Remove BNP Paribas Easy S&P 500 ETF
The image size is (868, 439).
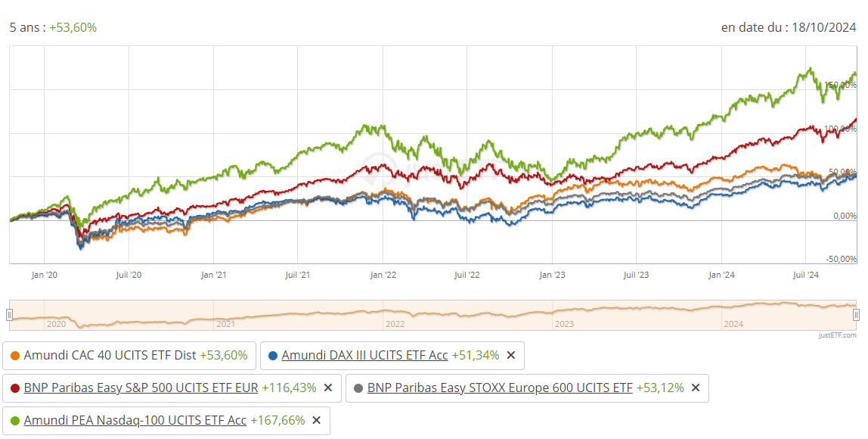328,388
